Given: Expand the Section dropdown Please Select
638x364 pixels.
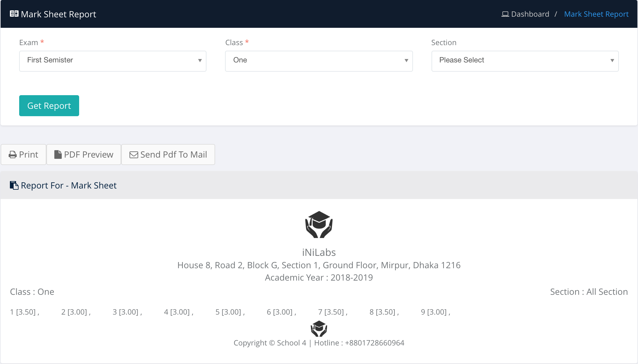Looking at the screenshot, I should [525, 61].
